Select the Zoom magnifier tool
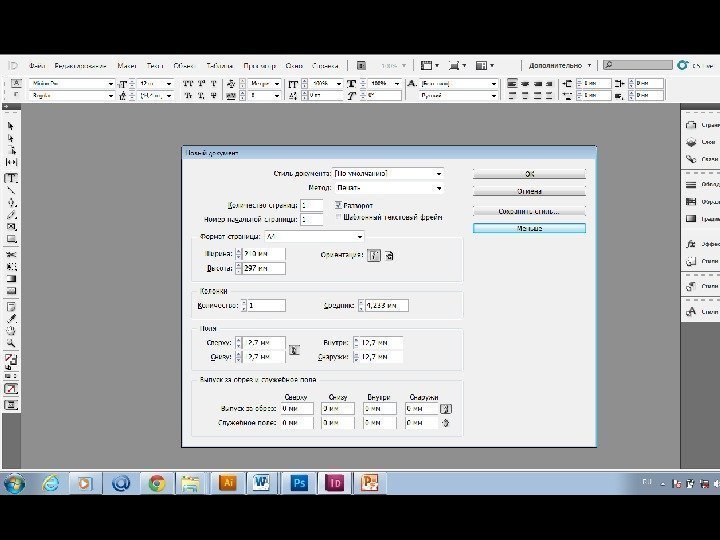720x540 pixels. pyautogui.click(x=11, y=343)
